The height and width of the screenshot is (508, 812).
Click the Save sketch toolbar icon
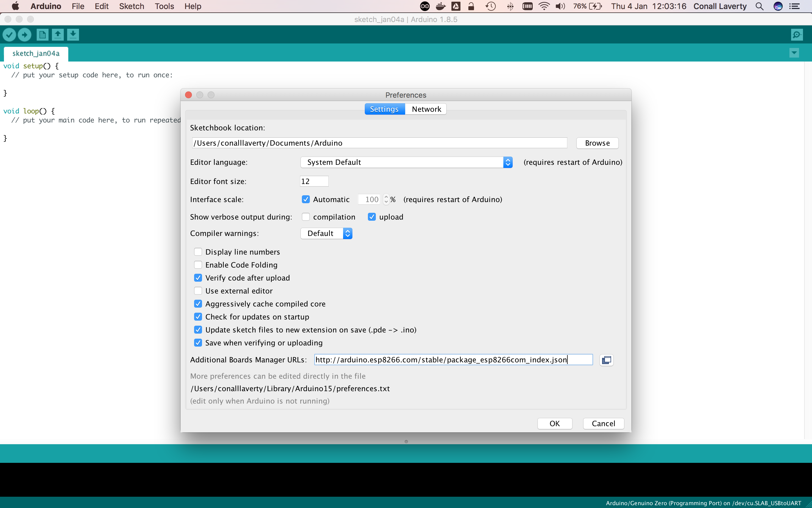(x=73, y=35)
